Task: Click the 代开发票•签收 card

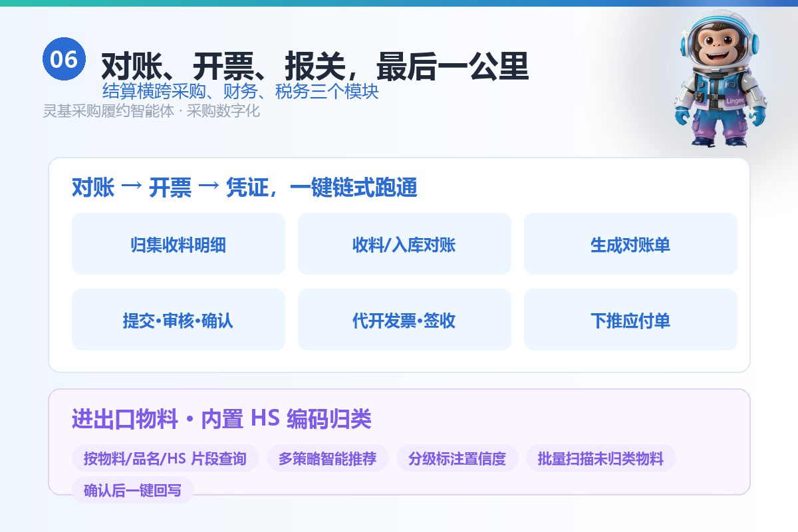Action: 404,320
